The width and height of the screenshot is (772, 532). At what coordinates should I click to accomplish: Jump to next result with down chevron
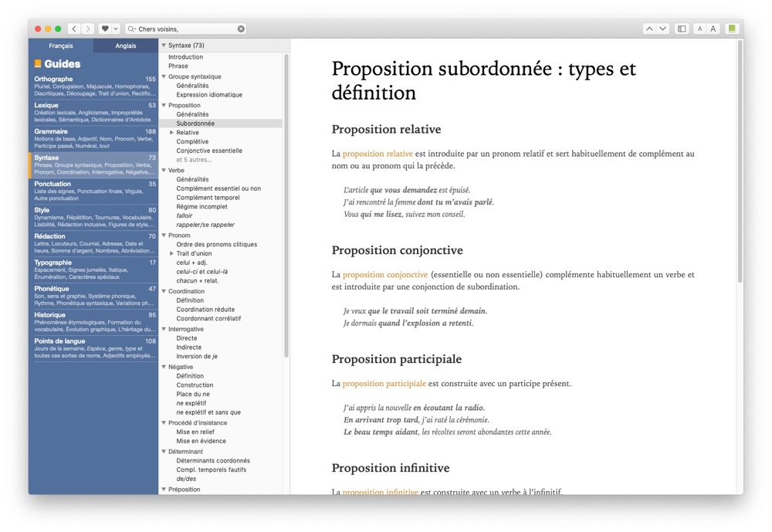[x=662, y=29]
